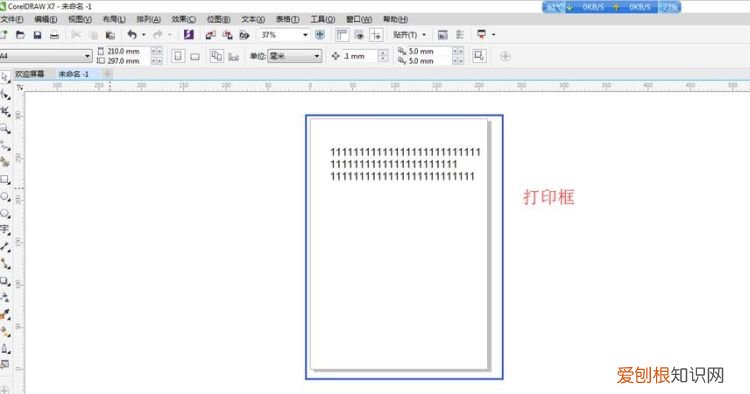
Task: Click the purple Search Content icon
Action: coord(188,34)
